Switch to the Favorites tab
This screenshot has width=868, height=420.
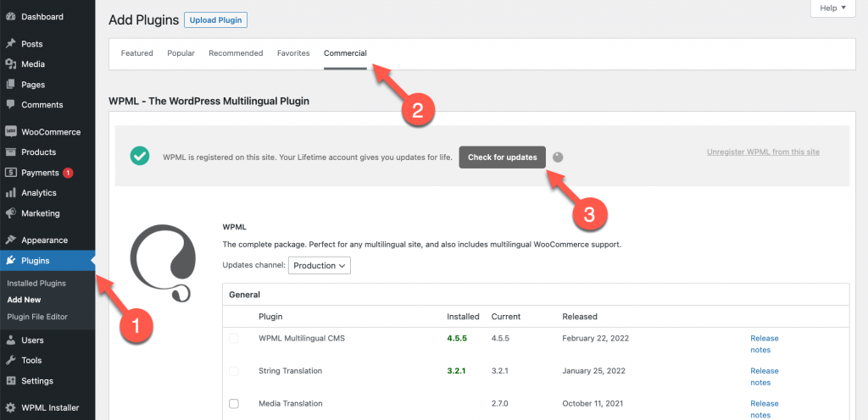pyautogui.click(x=293, y=53)
